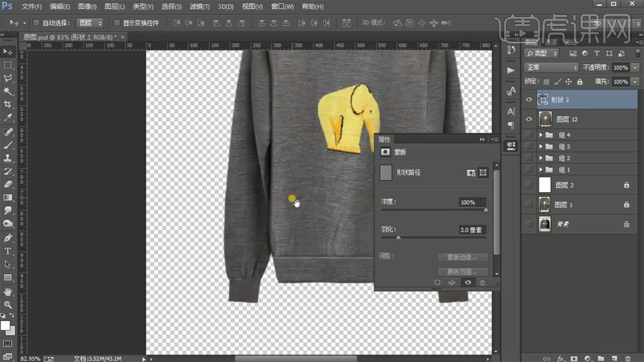
Task: Open the 填充 fill dropdown arrow
Action: click(x=636, y=82)
